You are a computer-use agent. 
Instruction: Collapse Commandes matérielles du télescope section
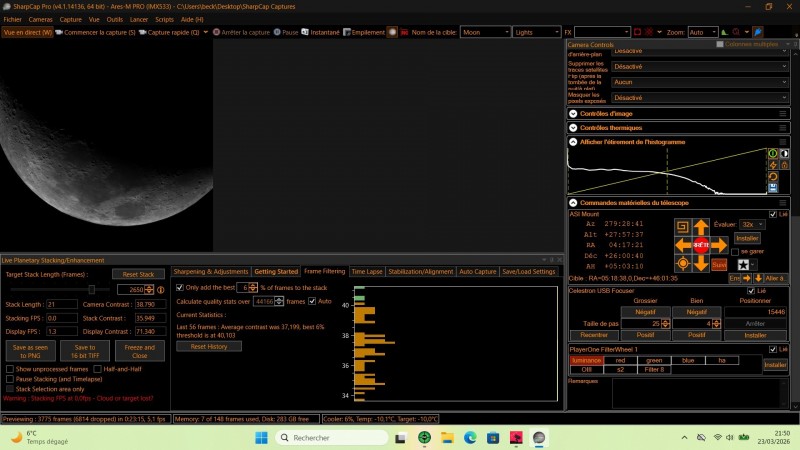click(573, 203)
